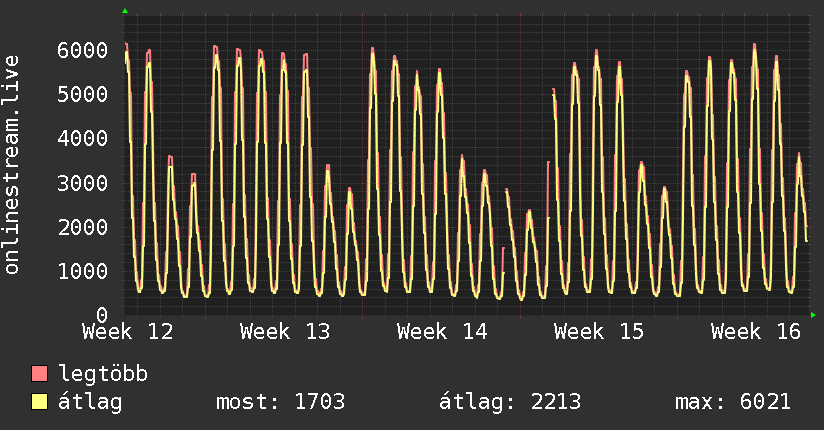The width and height of the screenshot is (824, 430).
Task: Click the green arrow at end of x-axis
Action: click(x=813, y=315)
